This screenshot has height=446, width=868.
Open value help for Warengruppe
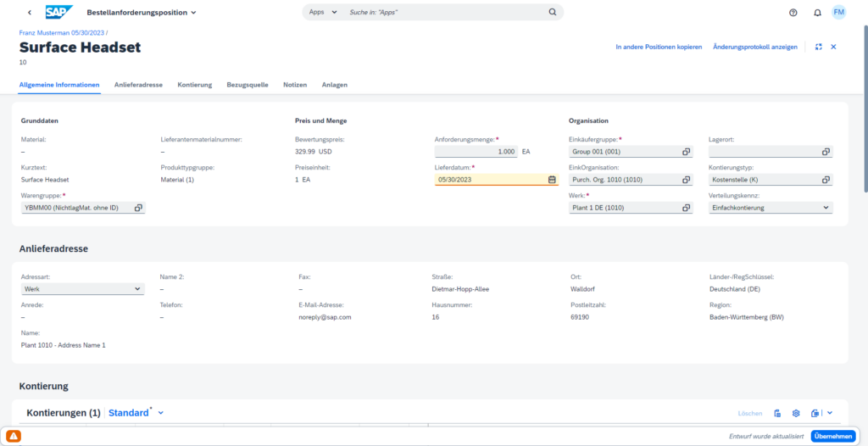click(138, 208)
